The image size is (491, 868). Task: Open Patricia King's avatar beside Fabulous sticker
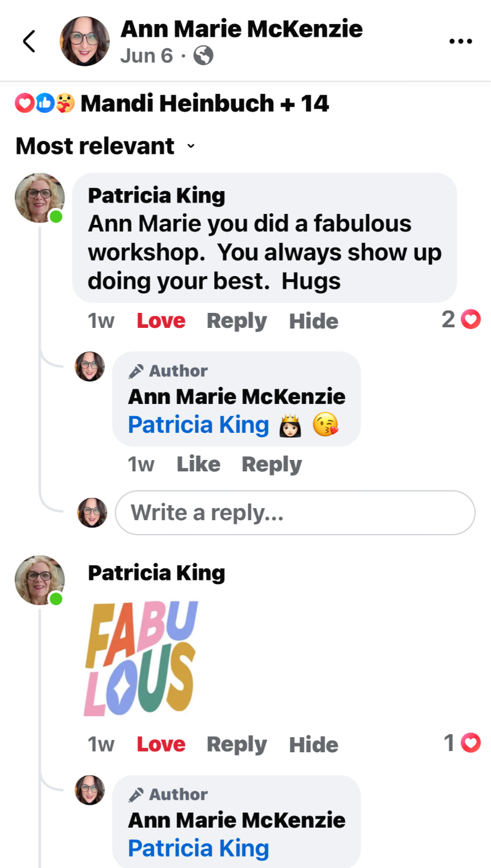(x=40, y=580)
